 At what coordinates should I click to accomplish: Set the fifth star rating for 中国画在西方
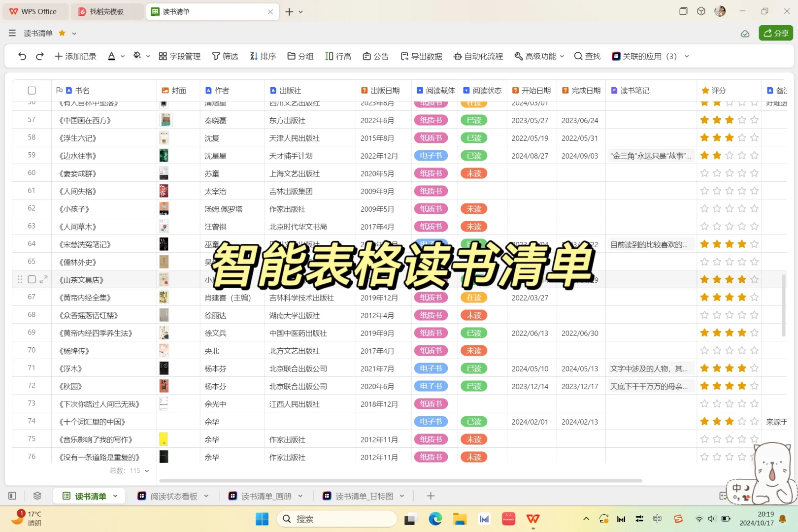[x=754, y=120]
